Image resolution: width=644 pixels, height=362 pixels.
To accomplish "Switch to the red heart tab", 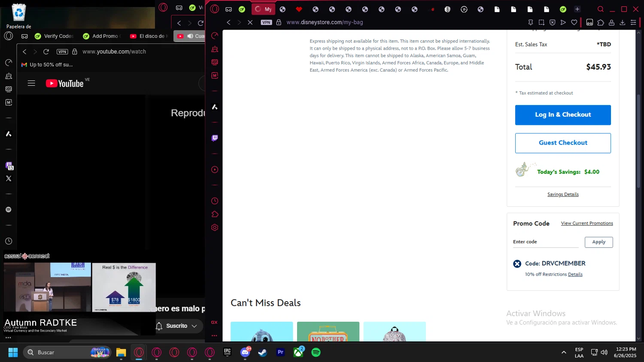I will pos(299,9).
